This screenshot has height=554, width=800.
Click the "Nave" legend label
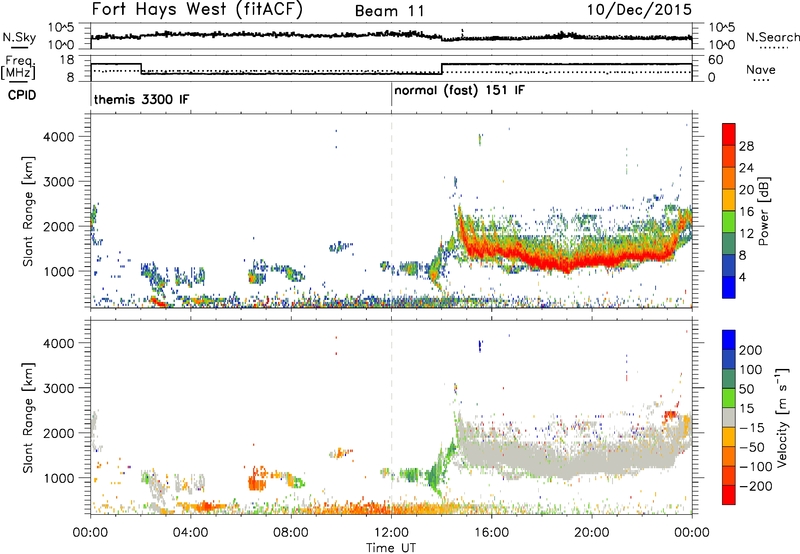pos(761,70)
